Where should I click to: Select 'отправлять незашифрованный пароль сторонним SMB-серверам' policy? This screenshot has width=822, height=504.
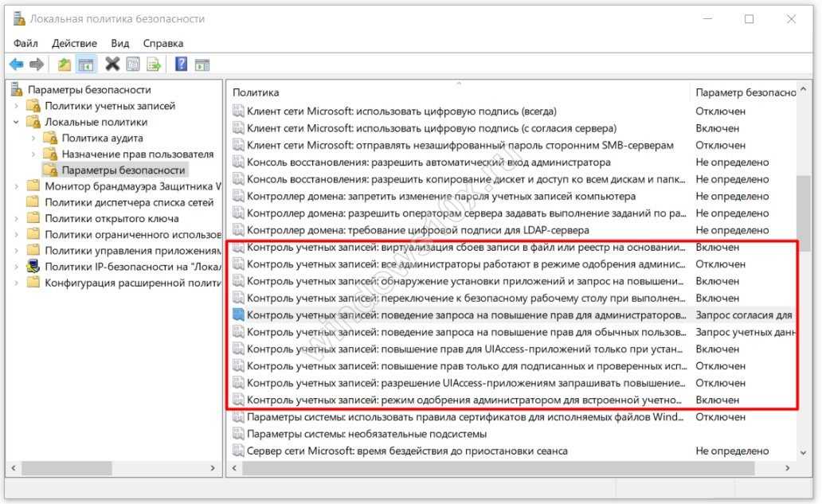pyautogui.click(x=460, y=145)
